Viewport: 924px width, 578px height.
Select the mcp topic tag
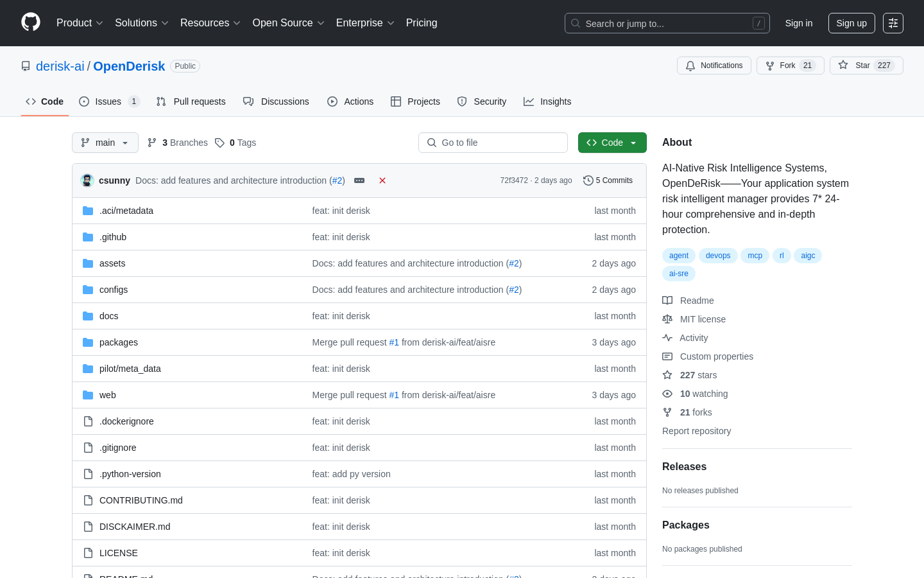coord(755,256)
